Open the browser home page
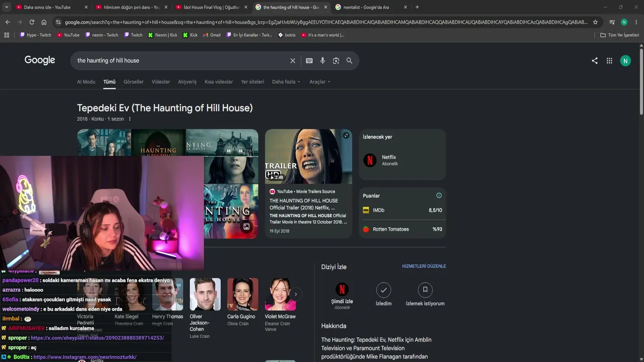 (x=44, y=22)
